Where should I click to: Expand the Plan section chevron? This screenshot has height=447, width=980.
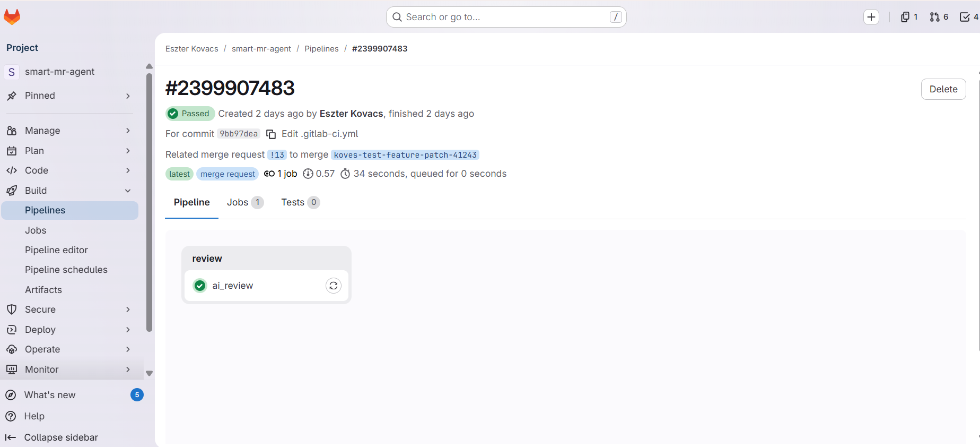(128, 151)
